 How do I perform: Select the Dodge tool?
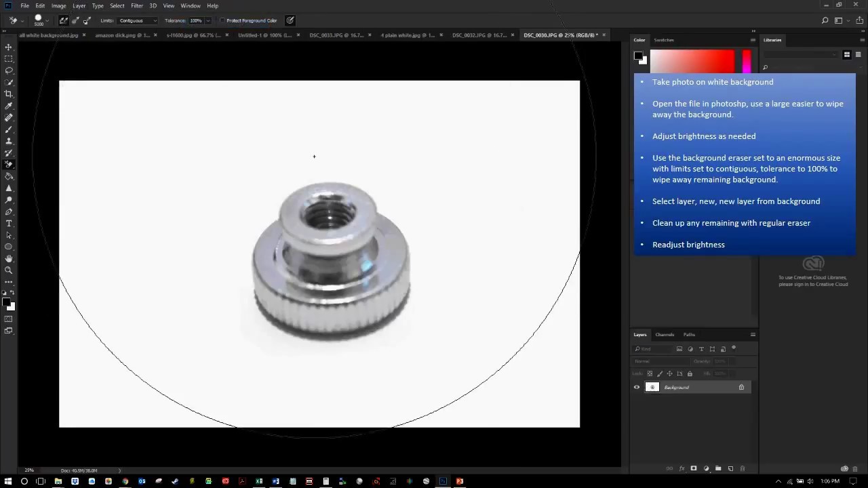pos(9,200)
